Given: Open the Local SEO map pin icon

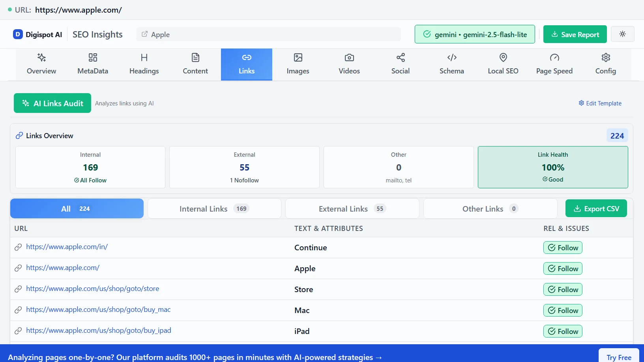Looking at the screenshot, I should (503, 58).
